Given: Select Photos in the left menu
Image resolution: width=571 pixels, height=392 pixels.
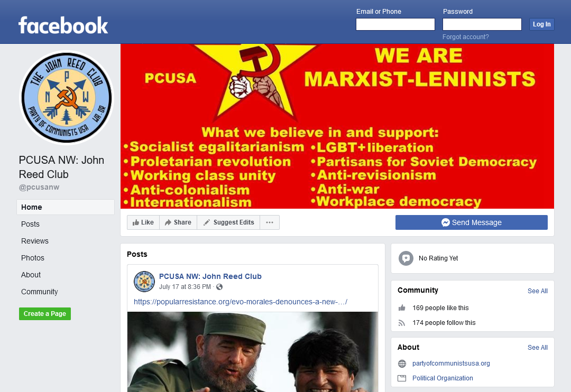Looking at the screenshot, I should pyautogui.click(x=32, y=258).
